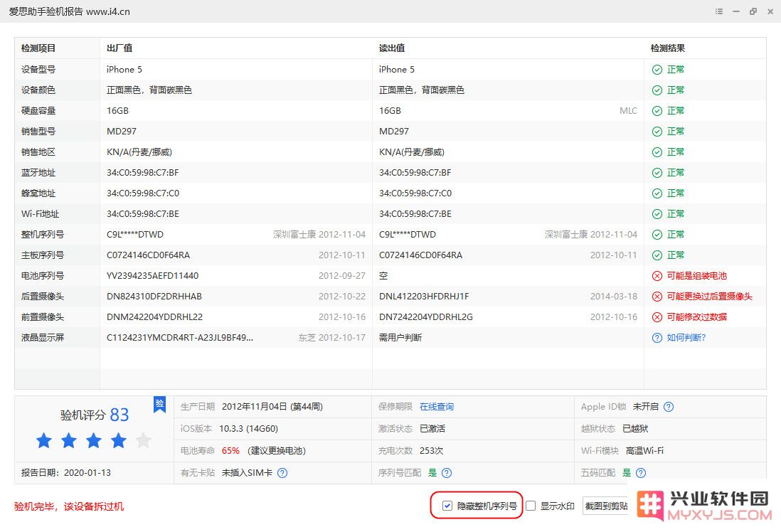Screen dimensions: 781x532
Task: Select the read front camera serial DN7242204YDDRHL2G
Action: [x=426, y=317]
